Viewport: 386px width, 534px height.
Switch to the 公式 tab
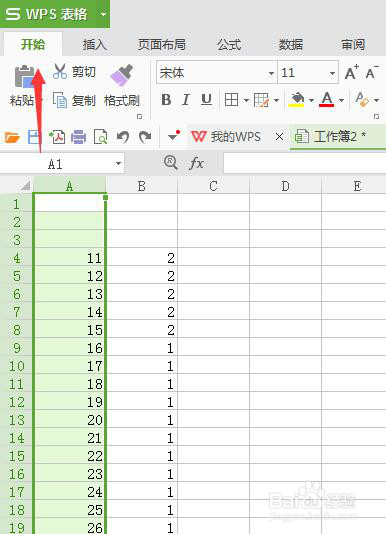229,45
